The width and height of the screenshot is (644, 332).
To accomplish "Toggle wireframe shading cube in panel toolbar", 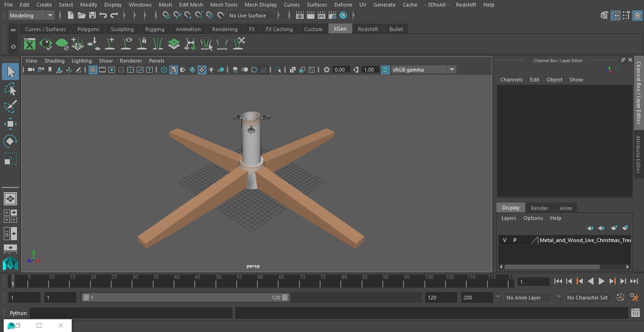I will 164,70.
